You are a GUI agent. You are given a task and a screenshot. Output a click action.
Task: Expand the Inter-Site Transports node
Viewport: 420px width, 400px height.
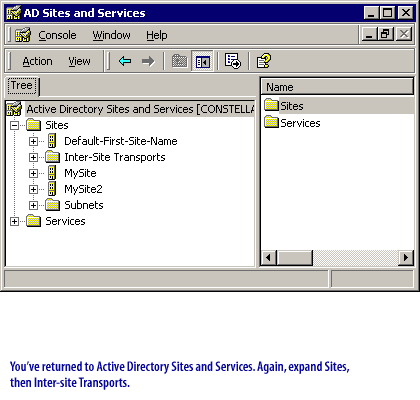click(x=33, y=157)
